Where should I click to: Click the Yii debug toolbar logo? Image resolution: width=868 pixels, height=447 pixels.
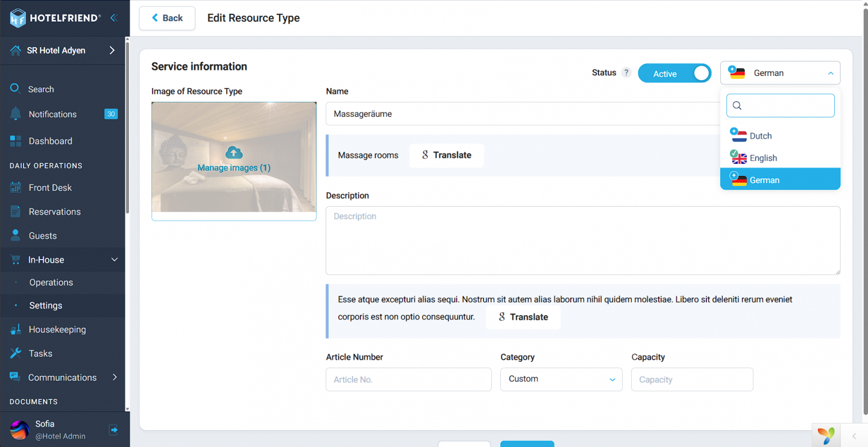[x=826, y=435]
